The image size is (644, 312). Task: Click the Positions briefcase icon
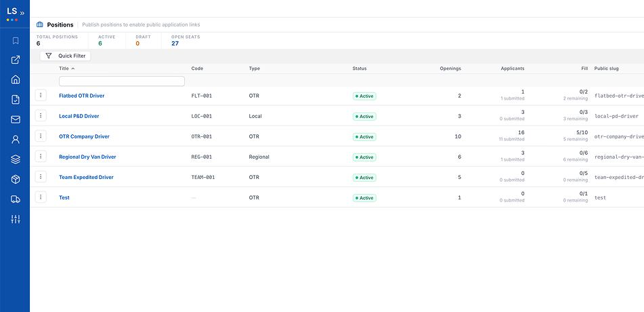[40, 24]
